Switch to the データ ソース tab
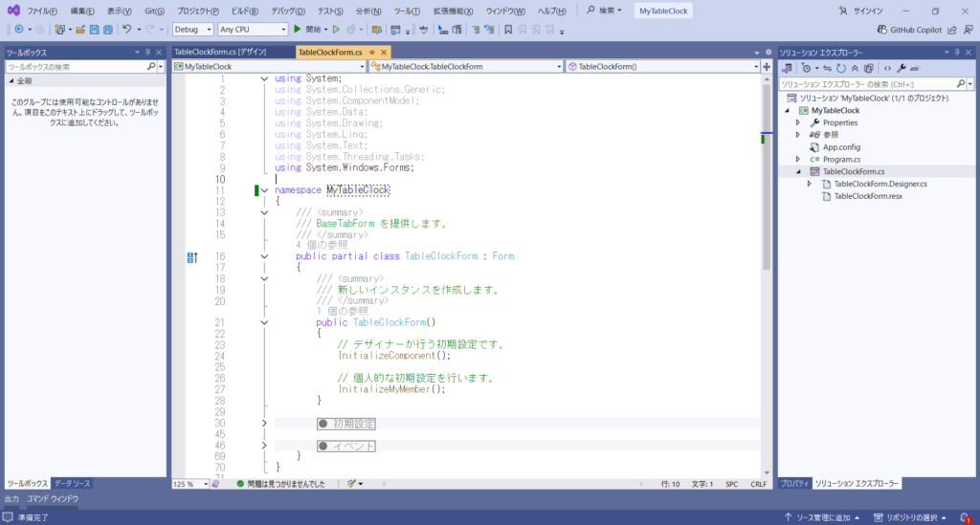 72,484
